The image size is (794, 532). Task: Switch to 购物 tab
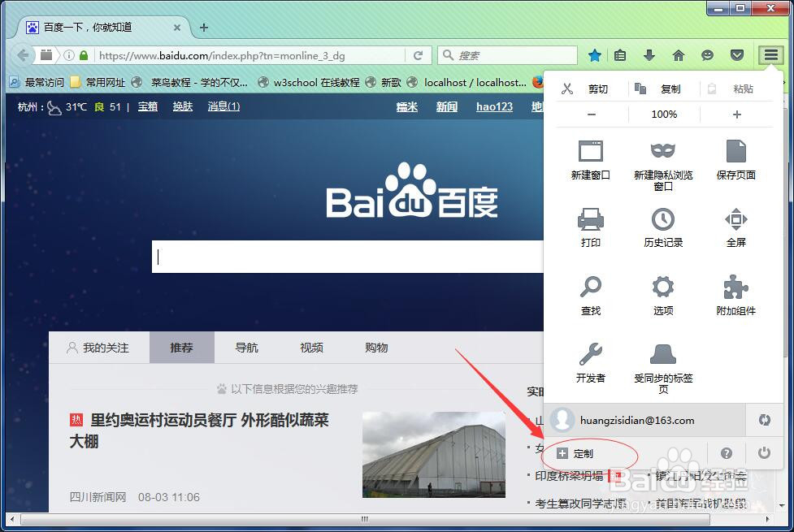point(377,348)
